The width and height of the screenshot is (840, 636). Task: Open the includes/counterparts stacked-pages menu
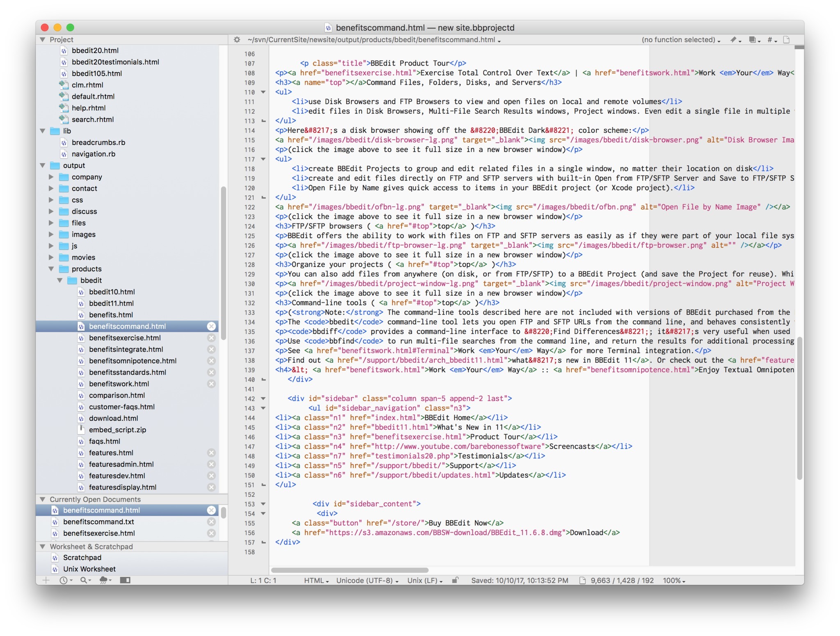click(754, 40)
